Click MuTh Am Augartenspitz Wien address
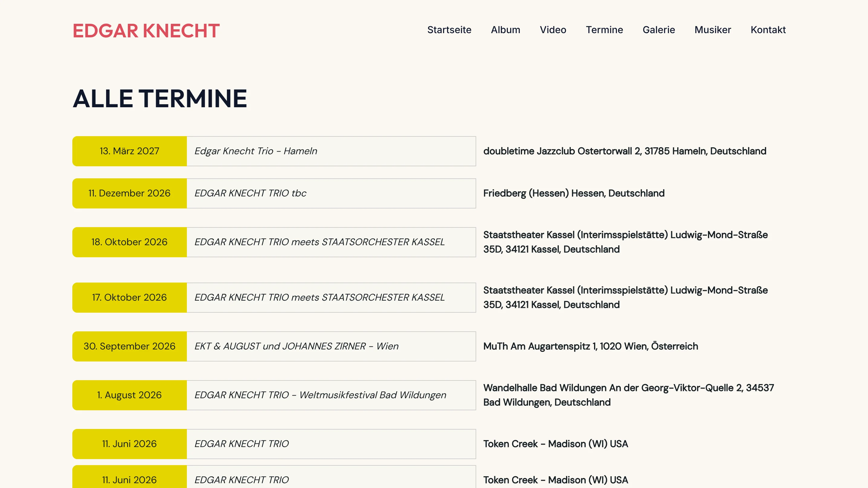The width and height of the screenshot is (868, 488). [590, 346]
